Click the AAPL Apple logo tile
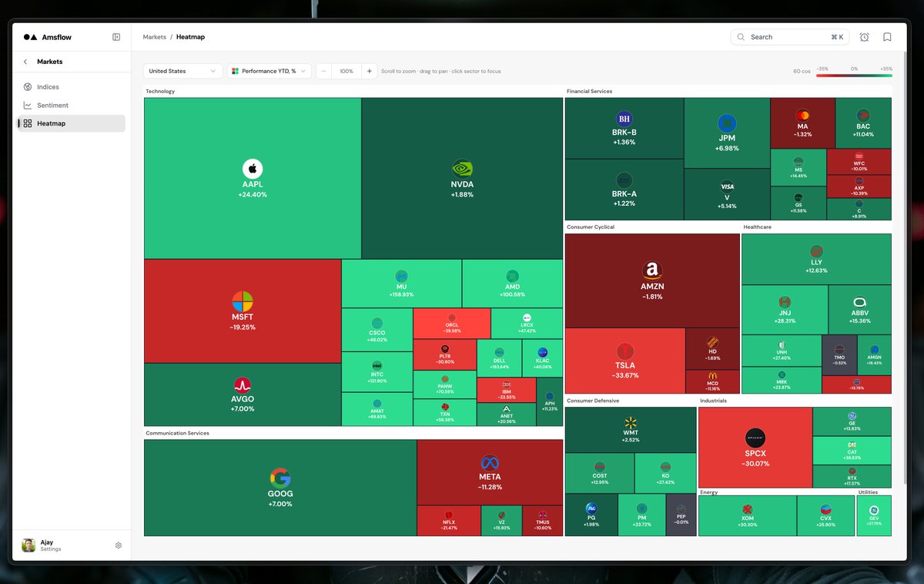 tap(253, 178)
